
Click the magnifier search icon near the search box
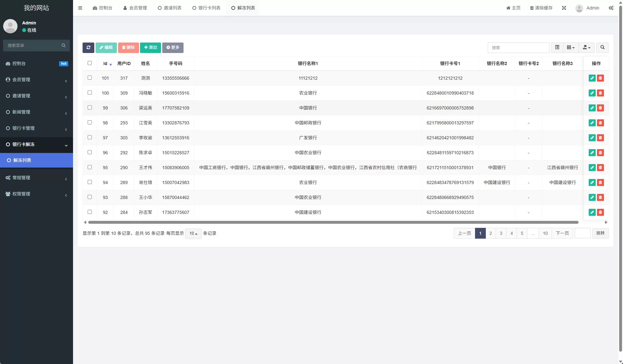click(603, 48)
